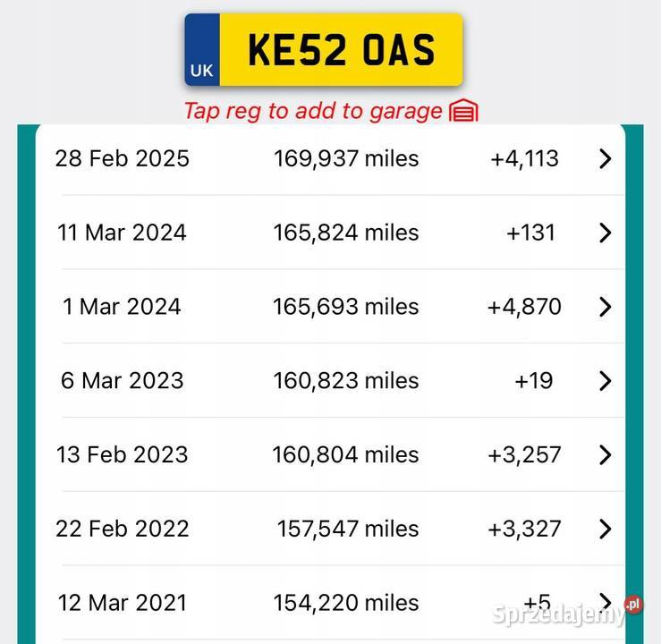Image resolution: width=661 pixels, height=644 pixels.
Task: Select the 165,824 miles reading
Action: click(x=346, y=233)
